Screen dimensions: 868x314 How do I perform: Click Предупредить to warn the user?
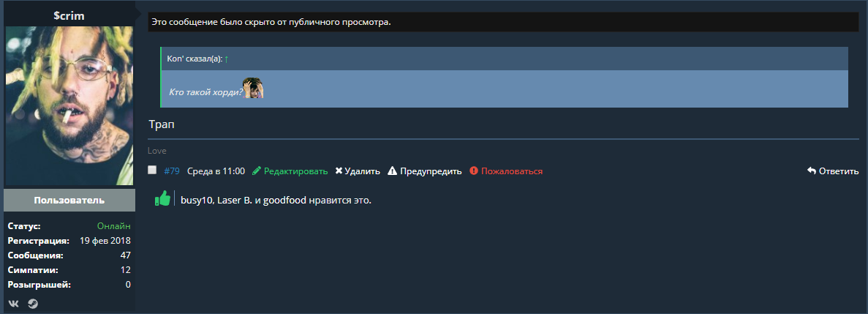click(x=425, y=171)
